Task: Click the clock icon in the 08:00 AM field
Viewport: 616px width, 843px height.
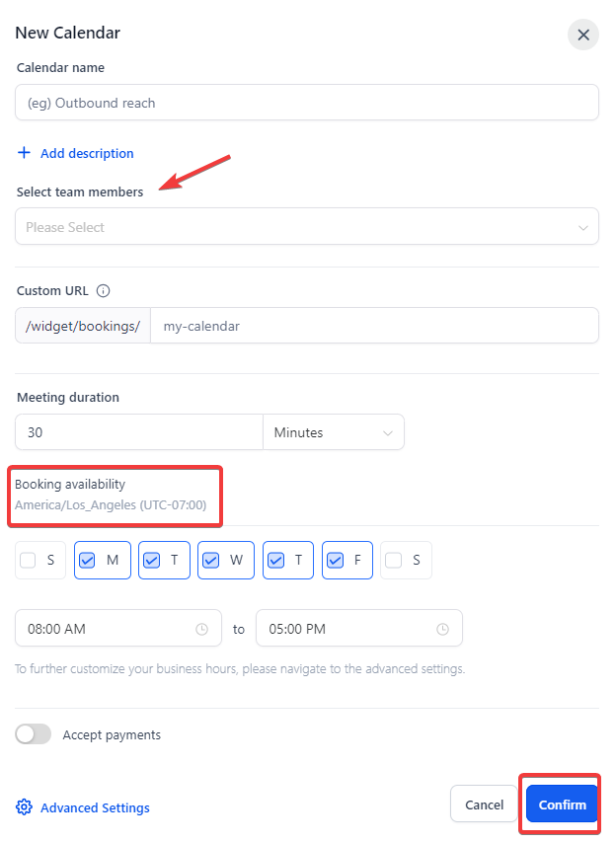Action: click(202, 629)
